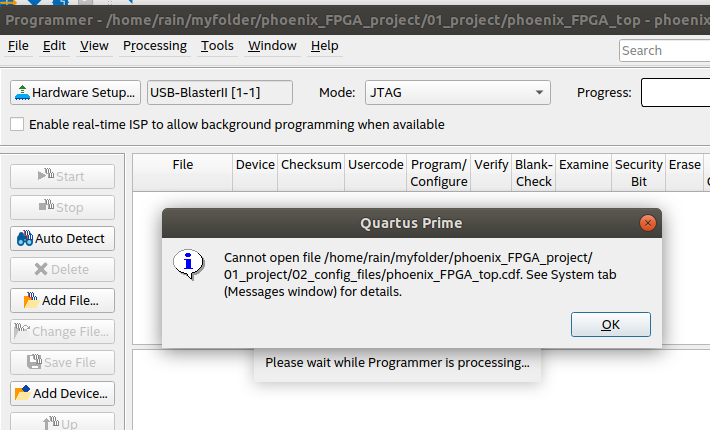Open the File menu
Viewport: 710px width, 430px height.
(18, 46)
